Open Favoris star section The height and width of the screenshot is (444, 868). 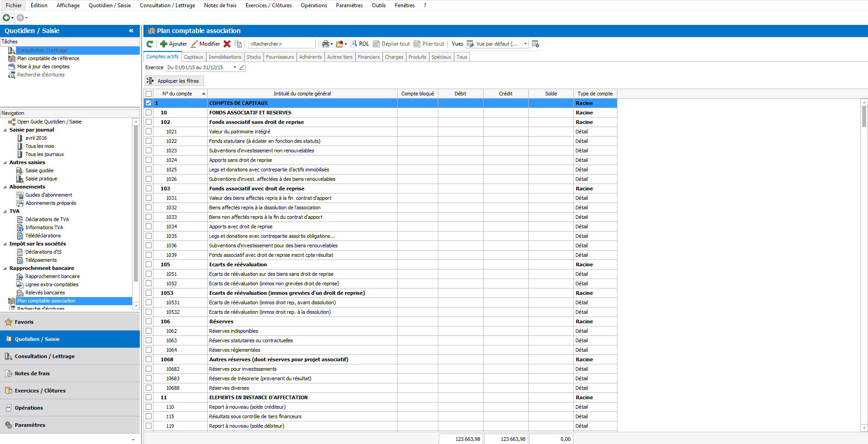point(70,322)
